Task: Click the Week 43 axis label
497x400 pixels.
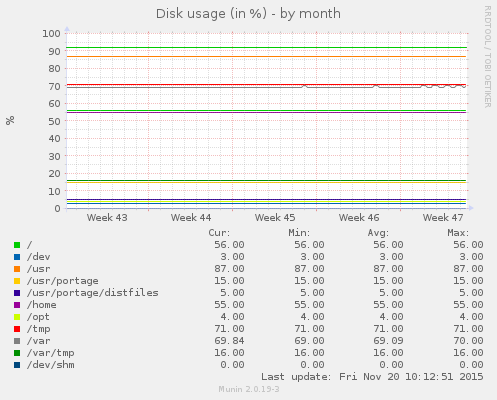Action: 107,218
